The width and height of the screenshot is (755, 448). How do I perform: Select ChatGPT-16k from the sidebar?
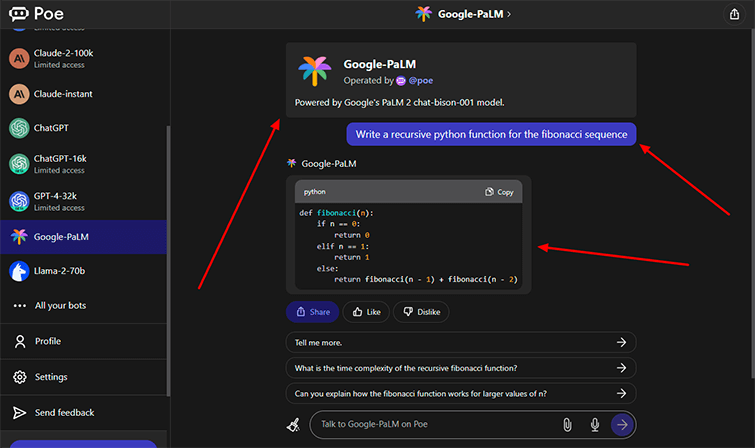[x=83, y=164]
